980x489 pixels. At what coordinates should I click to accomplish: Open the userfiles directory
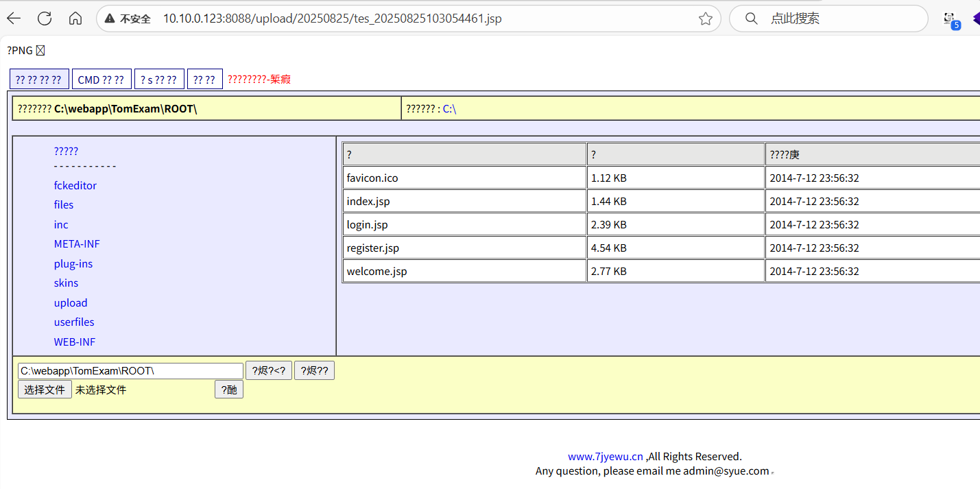point(74,322)
